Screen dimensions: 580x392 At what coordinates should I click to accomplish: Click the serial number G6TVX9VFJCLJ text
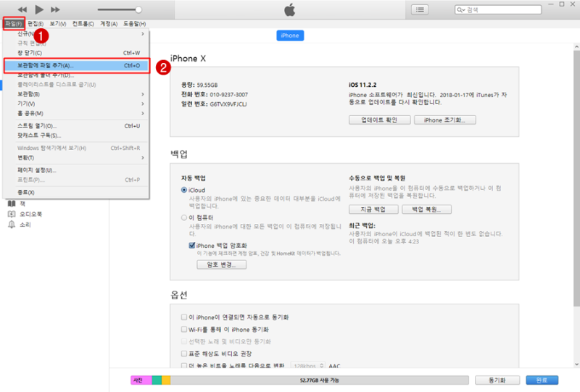tap(228, 104)
